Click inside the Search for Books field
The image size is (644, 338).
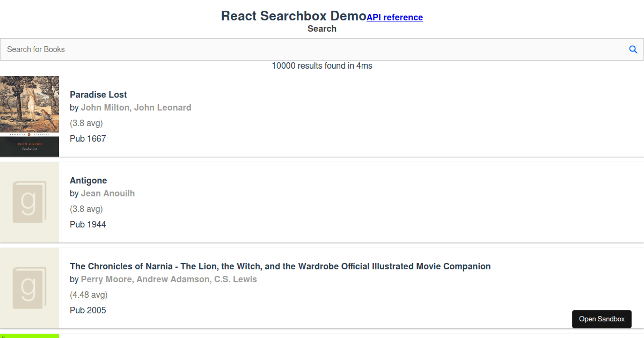[215, 49]
